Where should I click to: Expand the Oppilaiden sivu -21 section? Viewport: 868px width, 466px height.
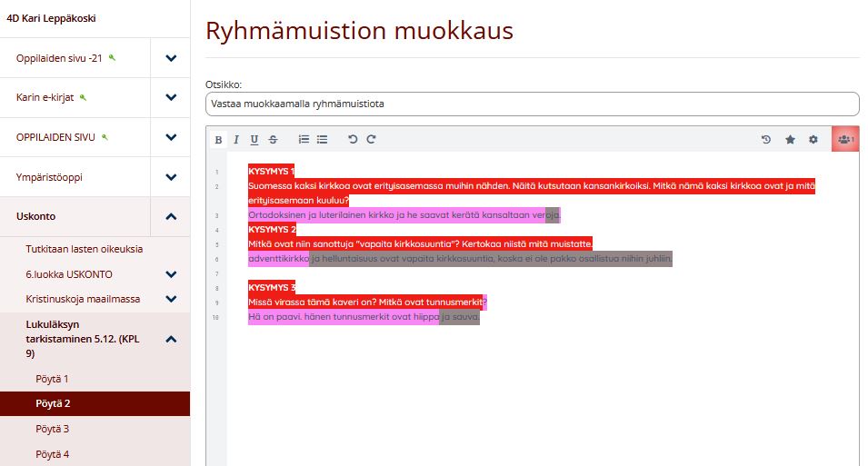pyautogui.click(x=171, y=58)
